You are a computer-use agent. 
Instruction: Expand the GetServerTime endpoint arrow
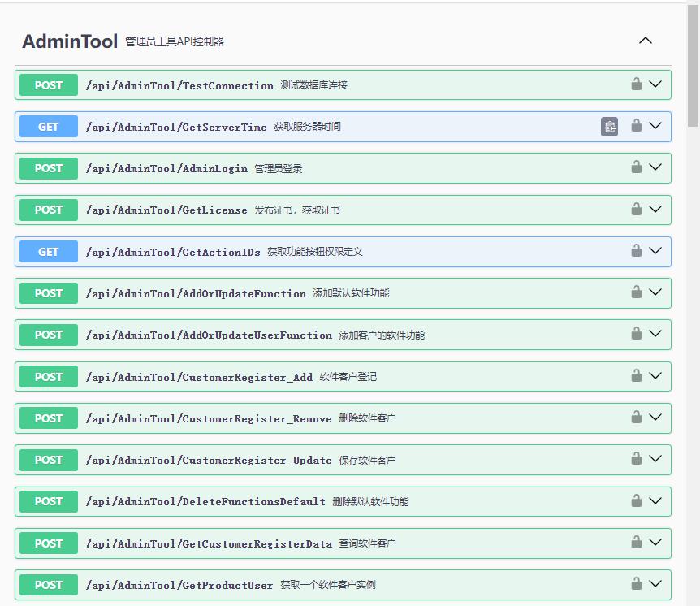click(x=655, y=126)
